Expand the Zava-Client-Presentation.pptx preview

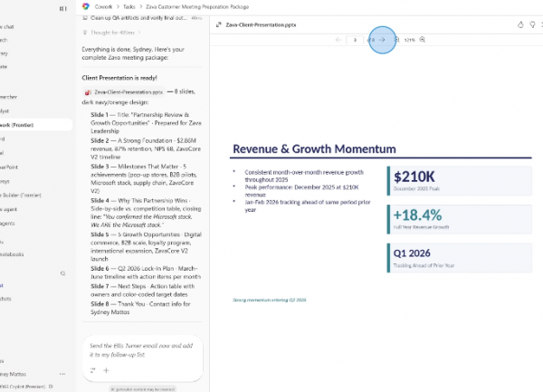(219, 24)
